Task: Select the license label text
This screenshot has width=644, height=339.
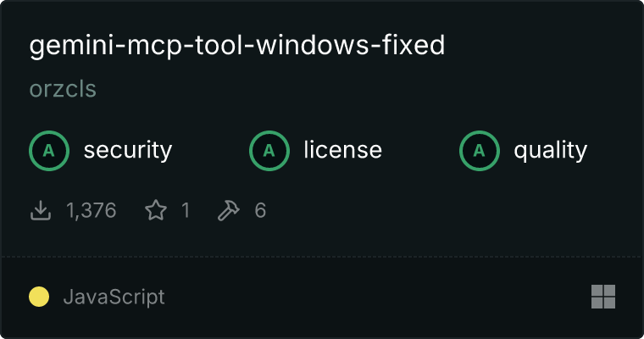Action: click(343, 150)
